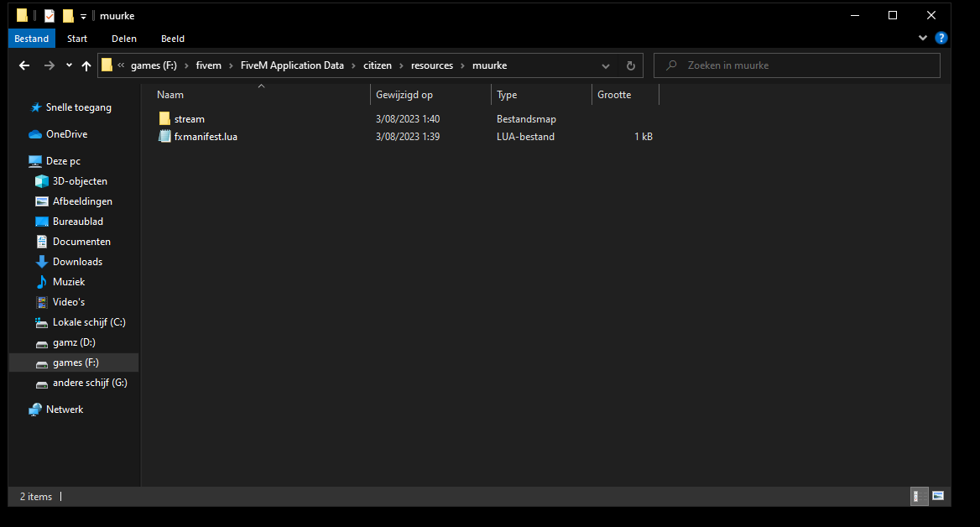
Task: Open the Bestand menu
Action: 31,39
